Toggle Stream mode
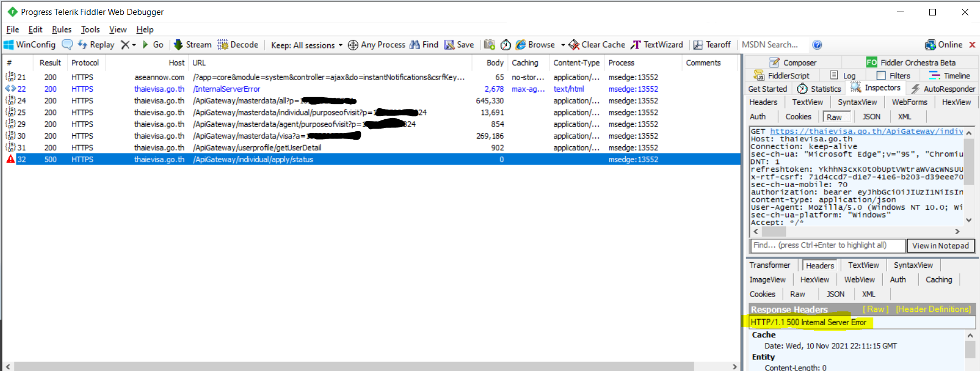The image size is (980, 371). click(x=192, y=45)
